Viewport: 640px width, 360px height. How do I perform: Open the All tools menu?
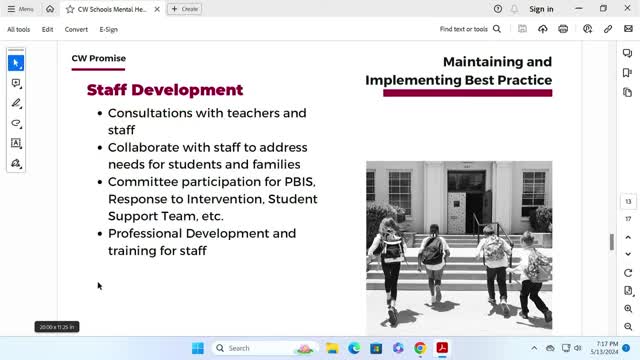18,29
